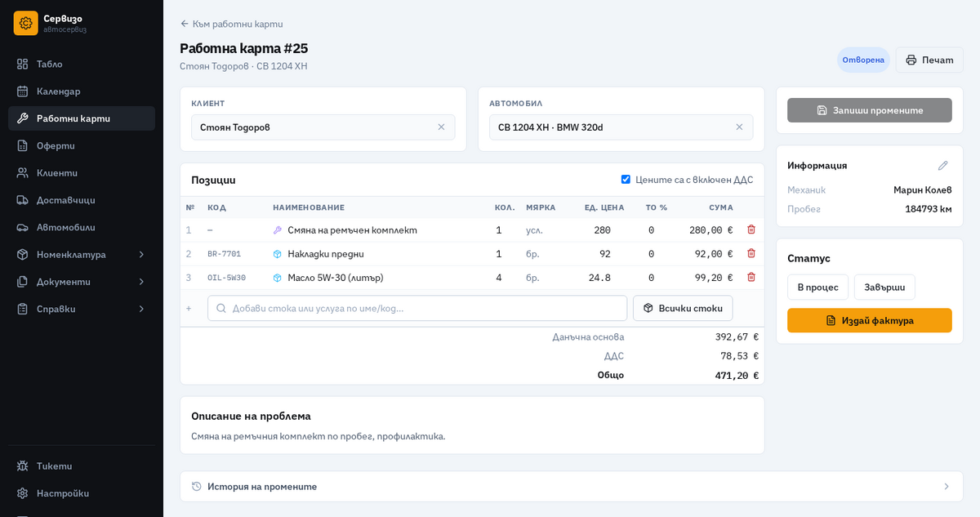This screenshot has width=980, height=517.
Task: Clear the vehicle CB 1204 XH field
Action: tap(739, 127)
